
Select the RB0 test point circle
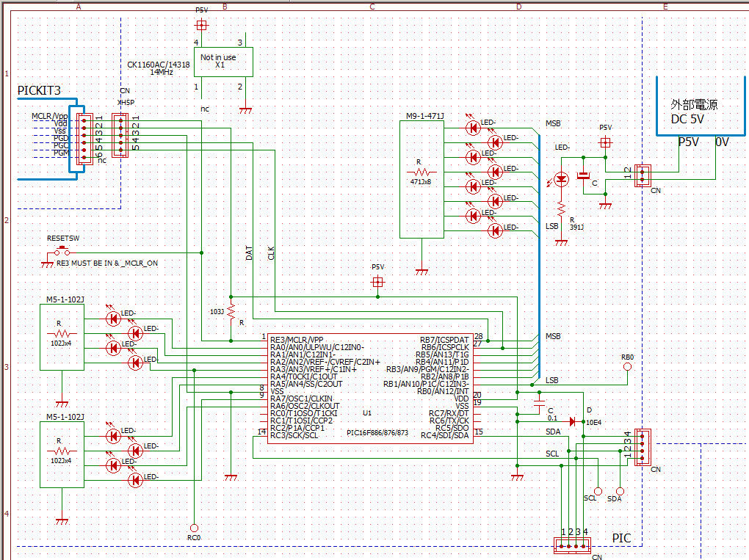coord(628,367)
